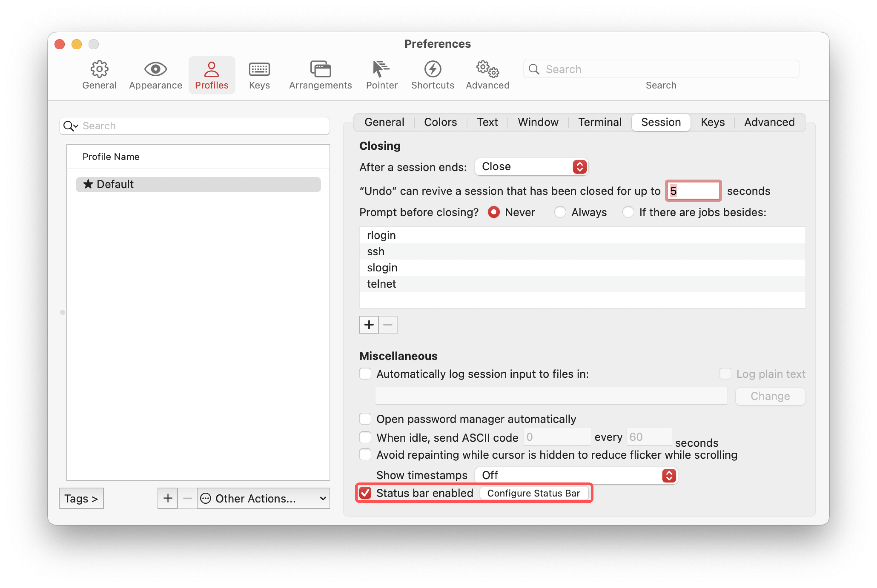The height and width of the screenshot is (588, 877).
Task: Click the undo seconds input field
Action: 693,191
